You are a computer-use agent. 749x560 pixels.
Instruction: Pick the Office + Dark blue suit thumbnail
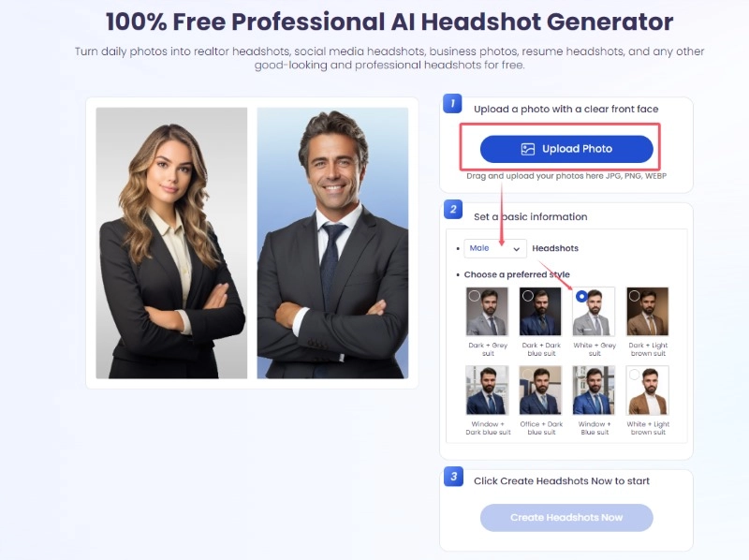tap(541, 391)
